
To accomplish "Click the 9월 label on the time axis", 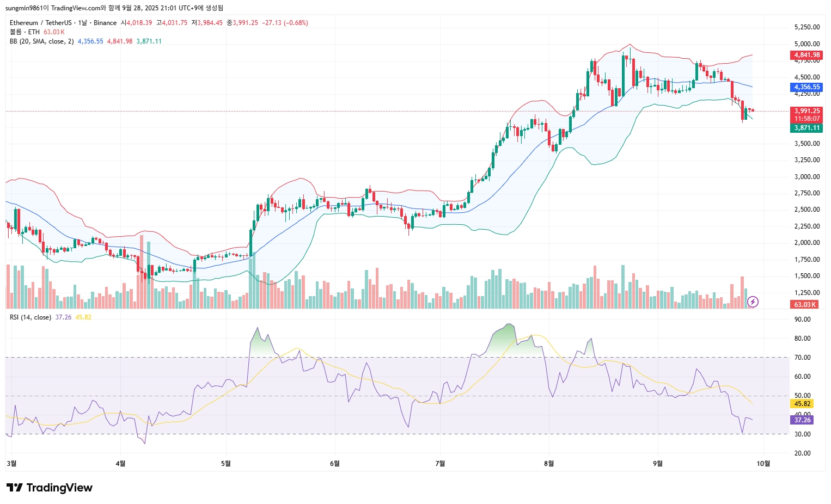I will 658,464.
